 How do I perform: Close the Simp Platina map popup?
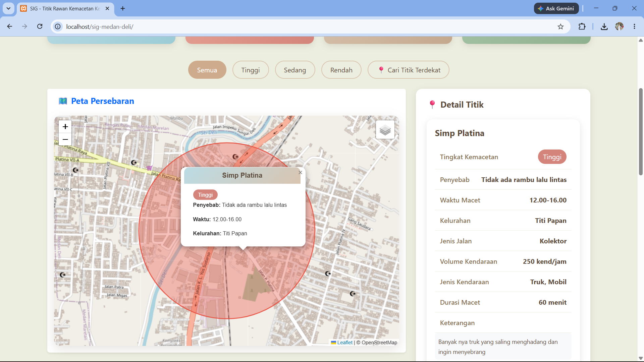[301, 173]
